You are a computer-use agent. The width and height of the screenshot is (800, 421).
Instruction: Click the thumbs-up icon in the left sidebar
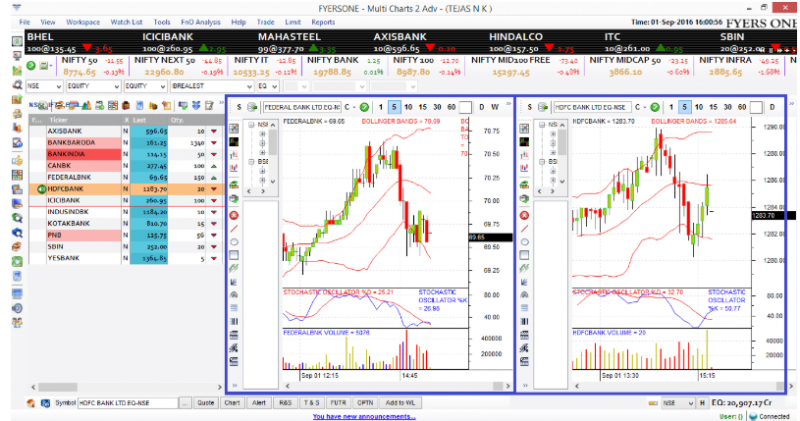tap(17, 160)
